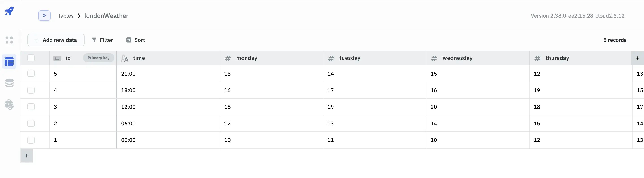Add new row with bottom plus button
Image resolution: width=644 pixels, height=178 pixels.
click(x=26, y=156)
